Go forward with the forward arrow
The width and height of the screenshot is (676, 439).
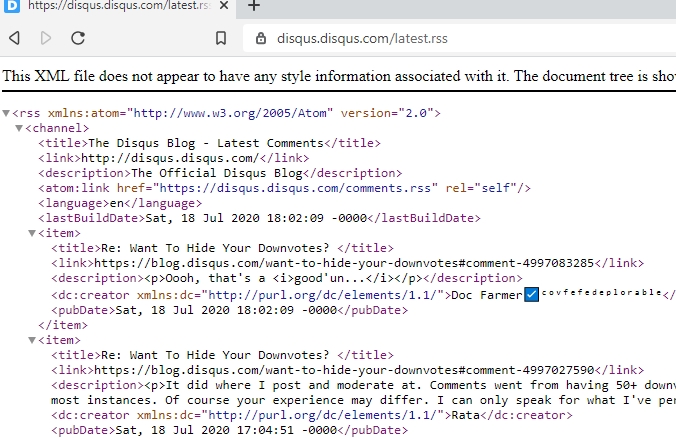pyautogui.click(x=46, y=38)
